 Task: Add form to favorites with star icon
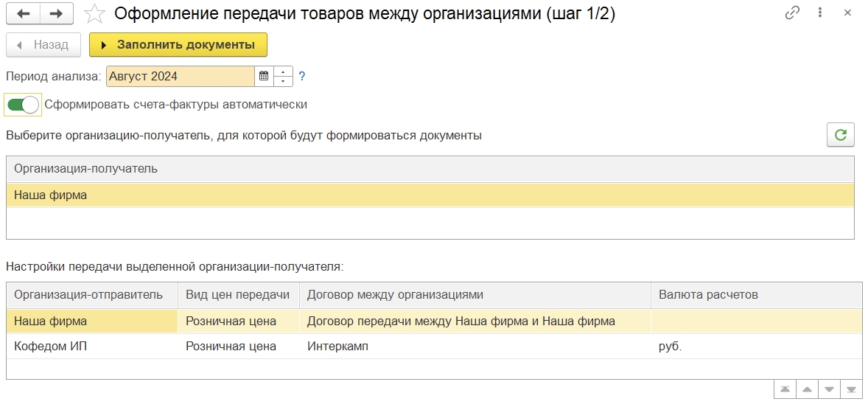[94, 14]
